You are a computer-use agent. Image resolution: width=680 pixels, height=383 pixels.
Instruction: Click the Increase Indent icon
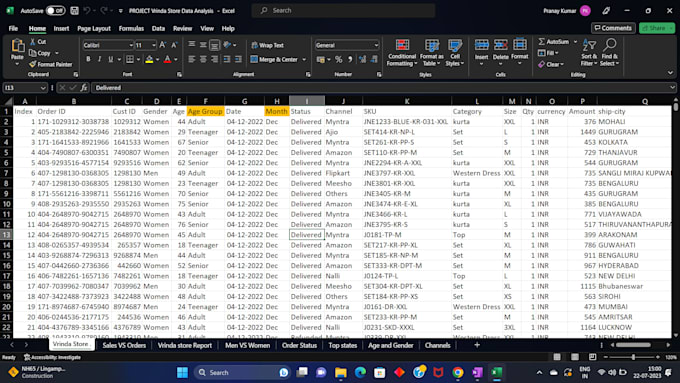pyautogui.click(x=238, y=59)
